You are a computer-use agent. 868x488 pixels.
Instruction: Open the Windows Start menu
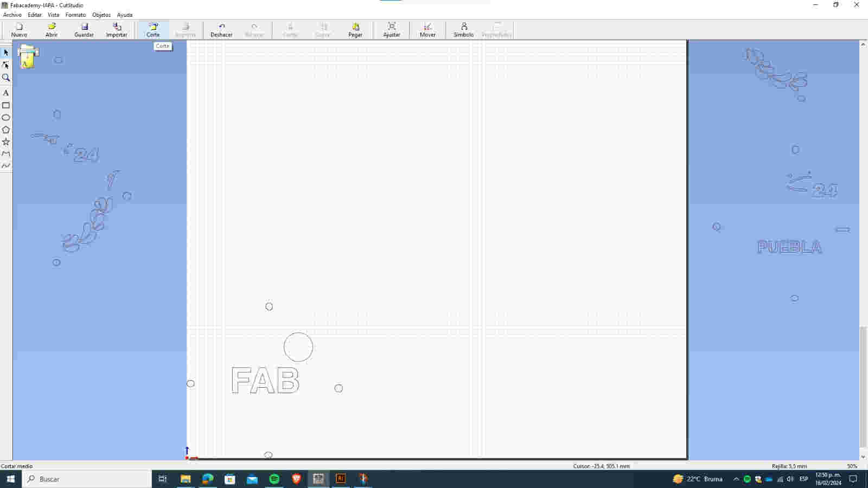[10, 479]
